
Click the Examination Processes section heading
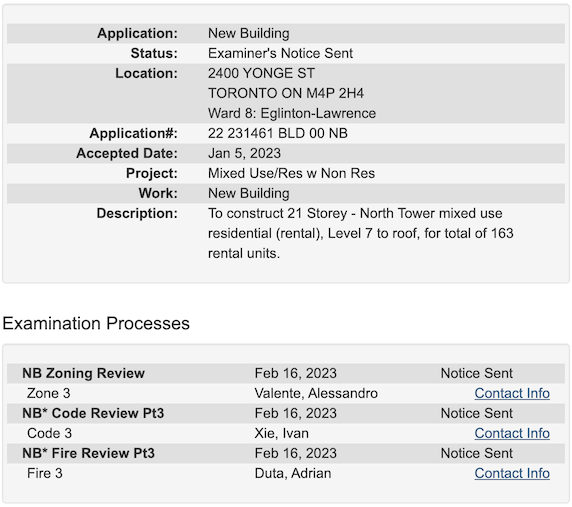96,324
